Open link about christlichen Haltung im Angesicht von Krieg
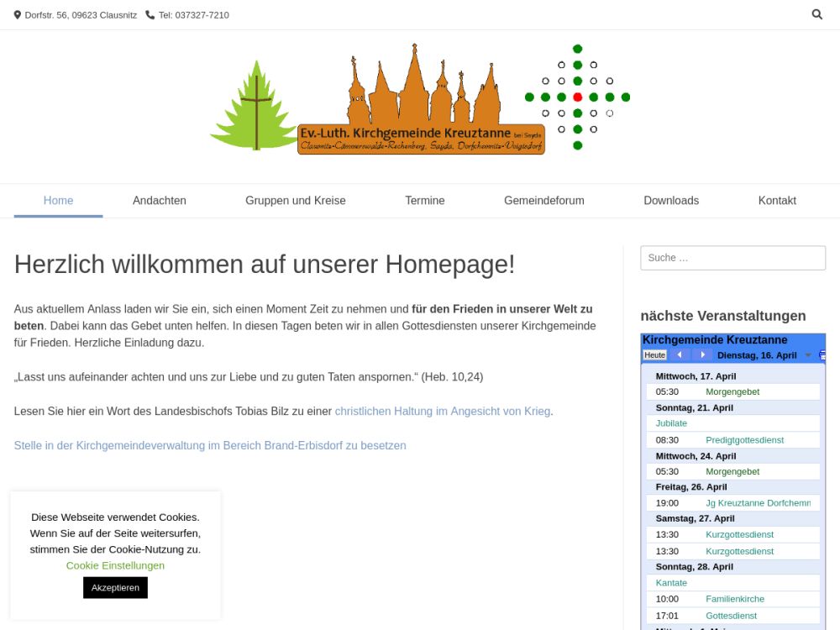840x630 pixels. click(x=442, y=411)
